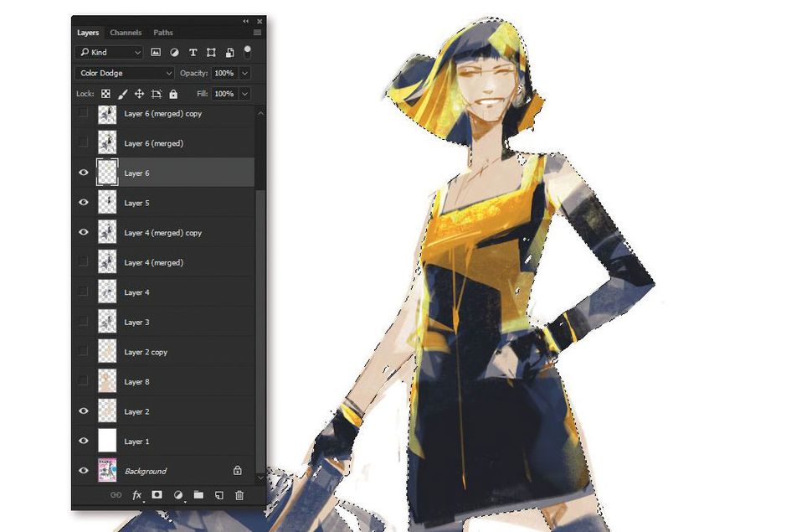Switch to the Channels tab
Screen dimensions: 812x532
(126, 33)
